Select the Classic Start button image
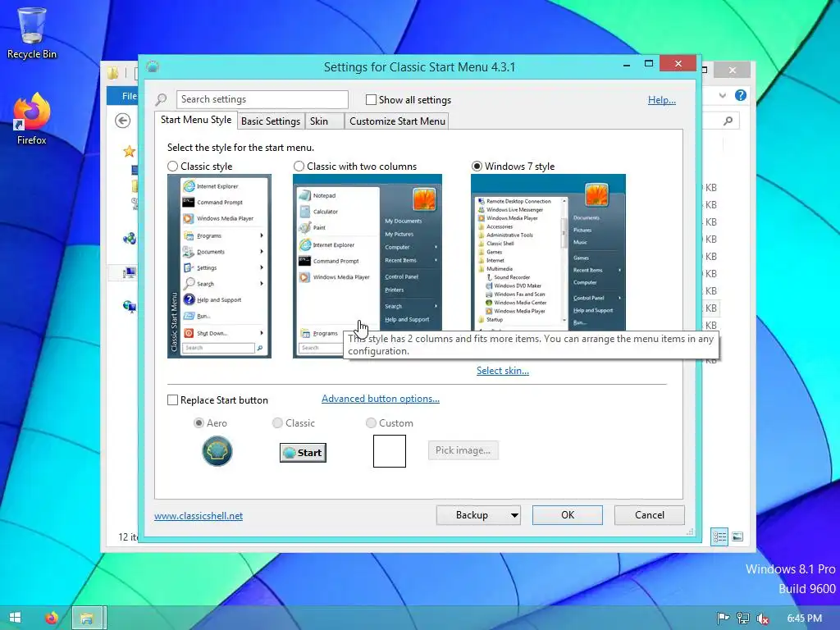 point(303,453)
